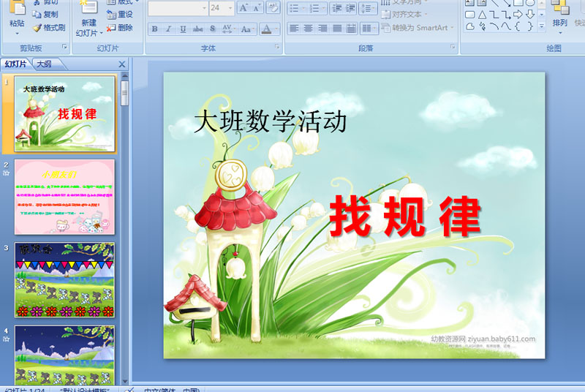Viewport: 585px width, 392px height.
Task: Select slide 3 thumbnail with flags
Action: pos(64,279)
